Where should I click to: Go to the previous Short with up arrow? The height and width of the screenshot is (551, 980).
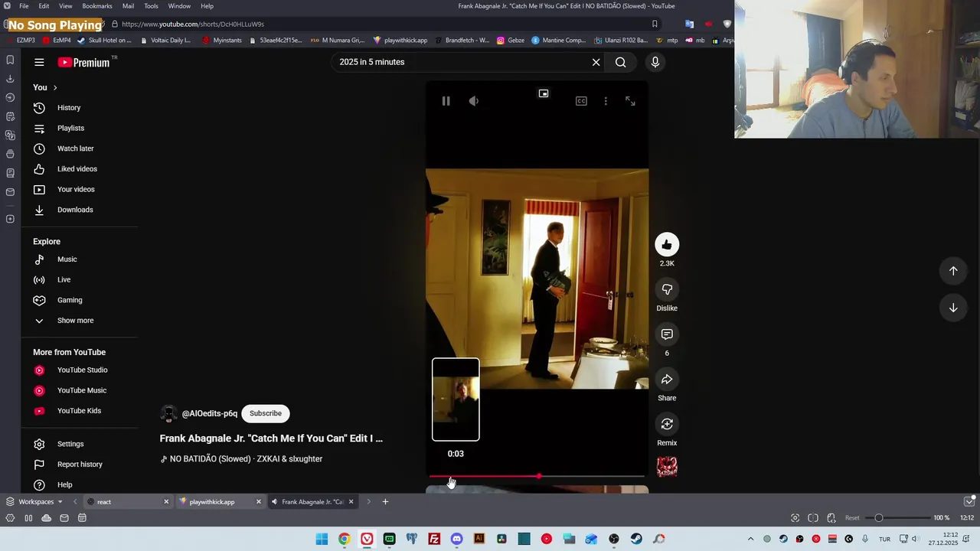[x=953, y=271]
